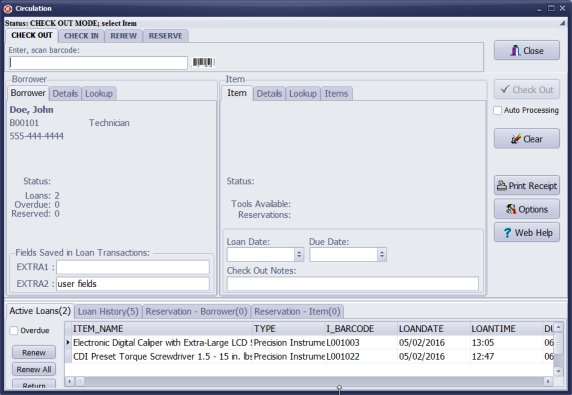The image size is (572, 395).
Task: Open Loan History(5) tab
Action: 108,311
